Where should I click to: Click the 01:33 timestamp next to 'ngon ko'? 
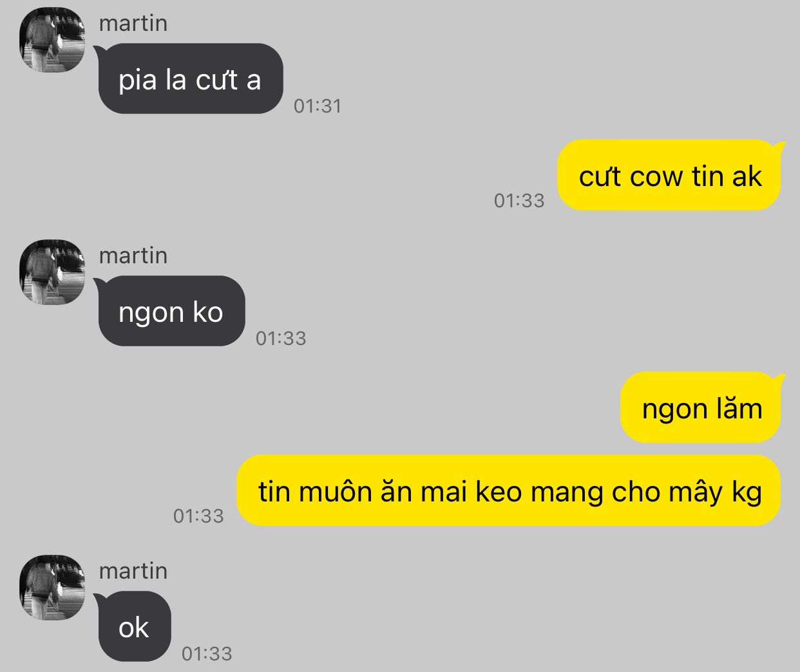pyautogui.click(x=281, y=339)
